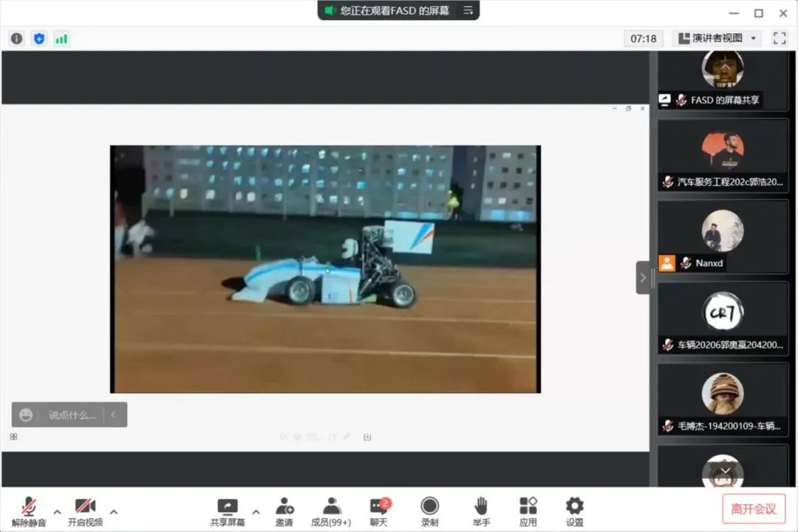
Task: Turn on camera with 开启视频
Action: click(85, 511)
